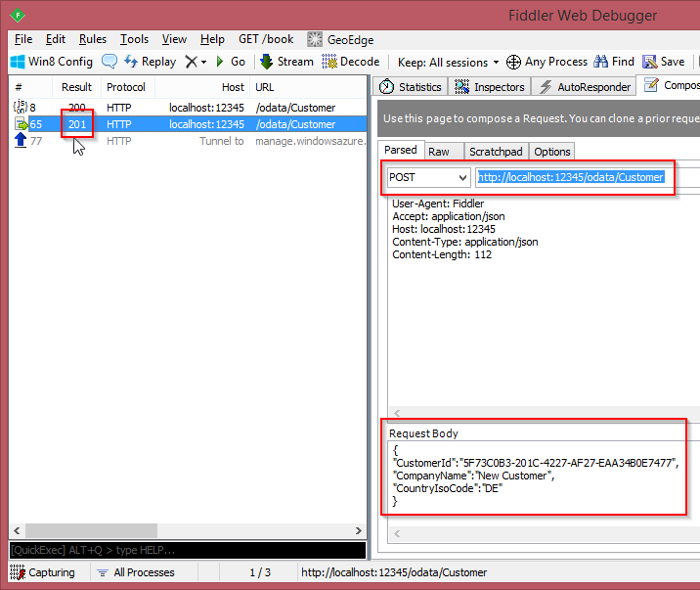Click the request headers text area
This screenshot has width=700, height=590.
point(544,301)
